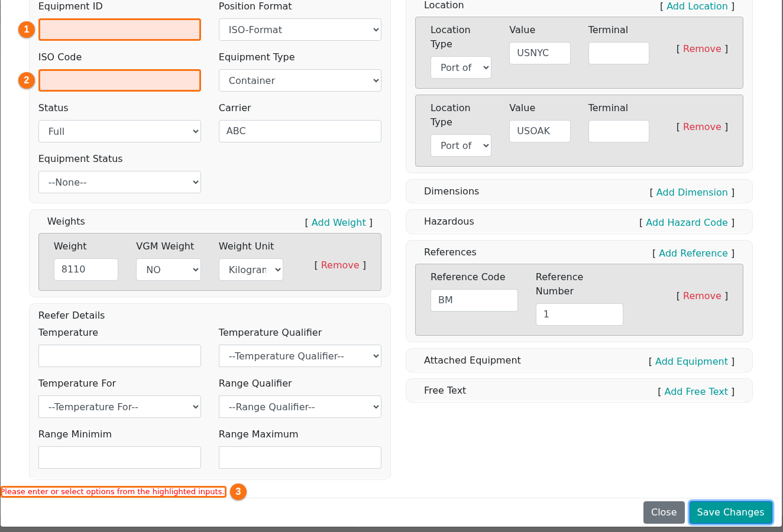Image resolution: width=783 pixels, height=532 pixels.
Task: Open Location Type dropdown for USOAK row
Action: tap(461, 145)
